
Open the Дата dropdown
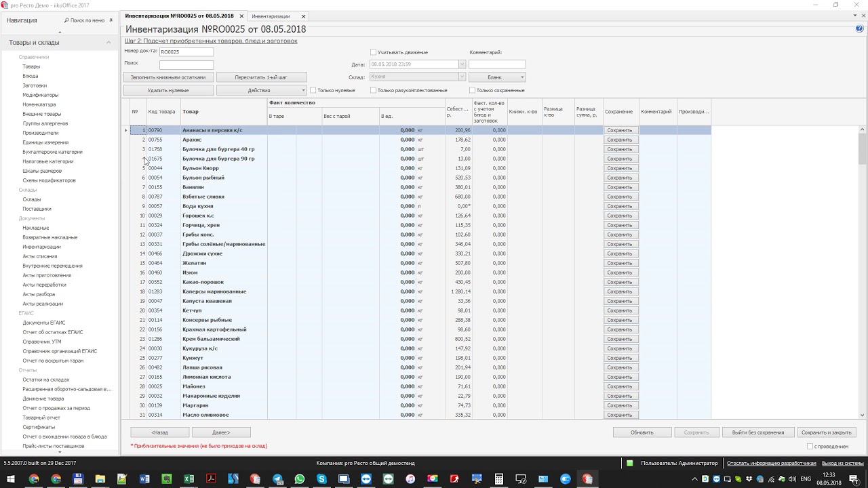tap(462, 64)
